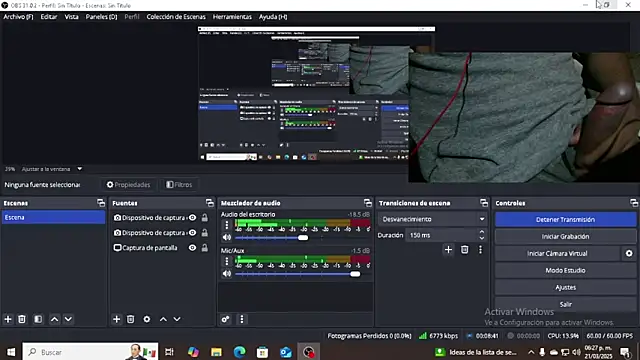Open the Colección de Escenas menu

coord(176,17)
